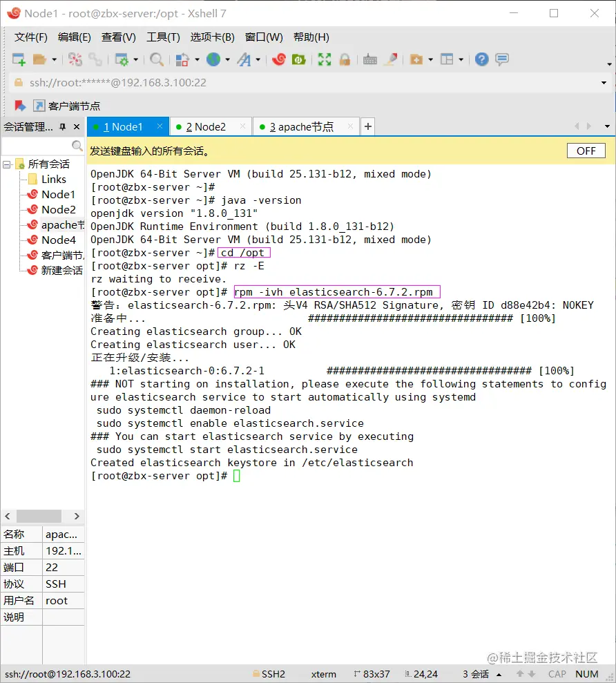Image resolution: width=616 pixels, height=683 pixels.
Task: Add a new tab with plus button
Action: (x=368, y=126)
